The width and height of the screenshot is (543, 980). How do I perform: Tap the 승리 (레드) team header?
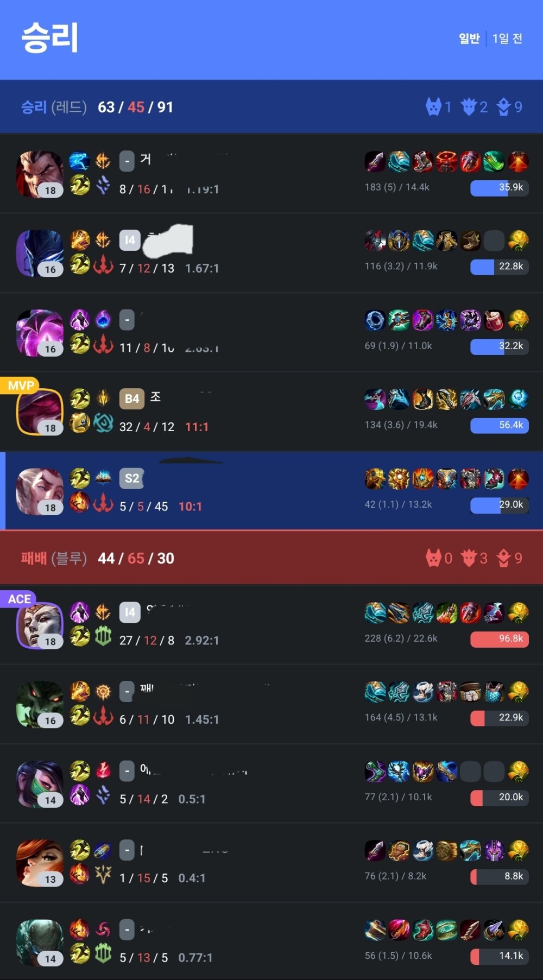click(271, 107)
